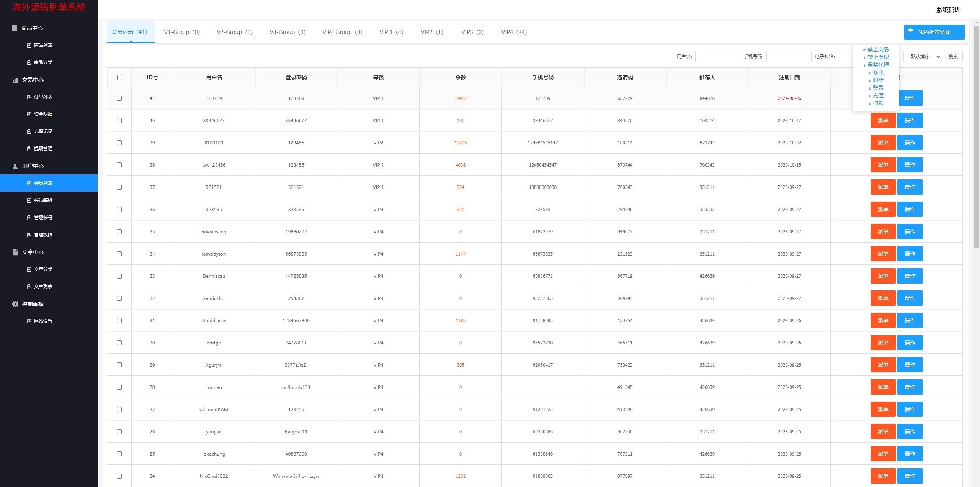980x487 pixels.
Task: Click the 文章中心 document icon
Action: 15,252
